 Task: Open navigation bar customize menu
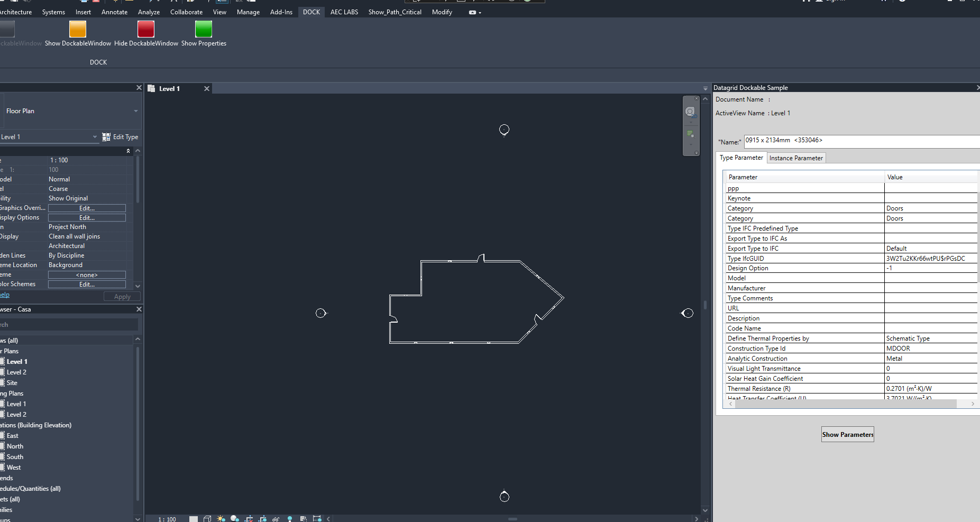[x=697, y=153]
